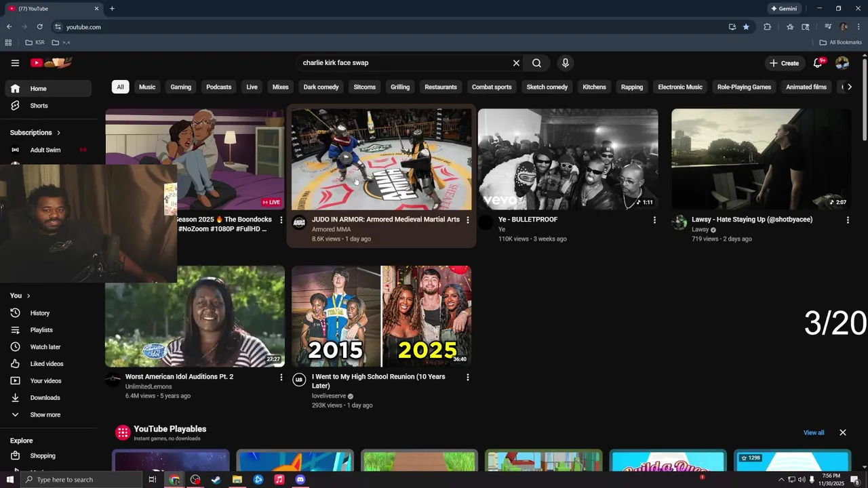Screen dimensions: 868x488
Task: Open options for The Boondocks live video
Action: click(x=281, y=220)
